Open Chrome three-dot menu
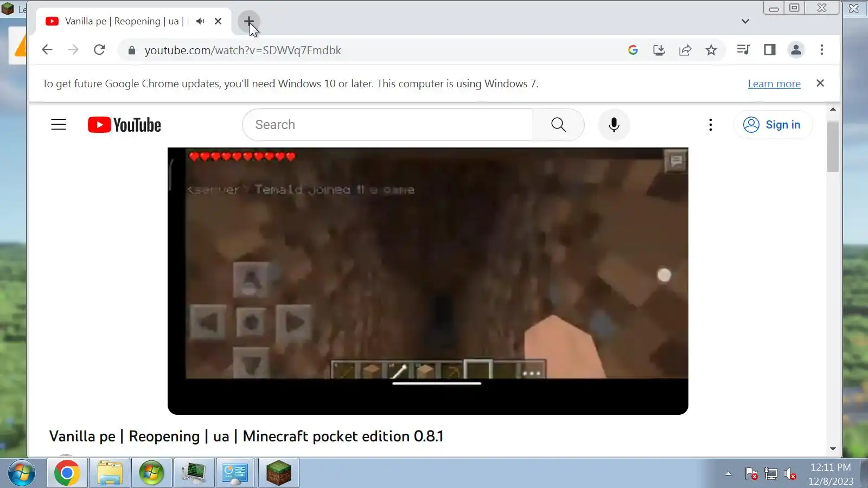 pos(822,50)
